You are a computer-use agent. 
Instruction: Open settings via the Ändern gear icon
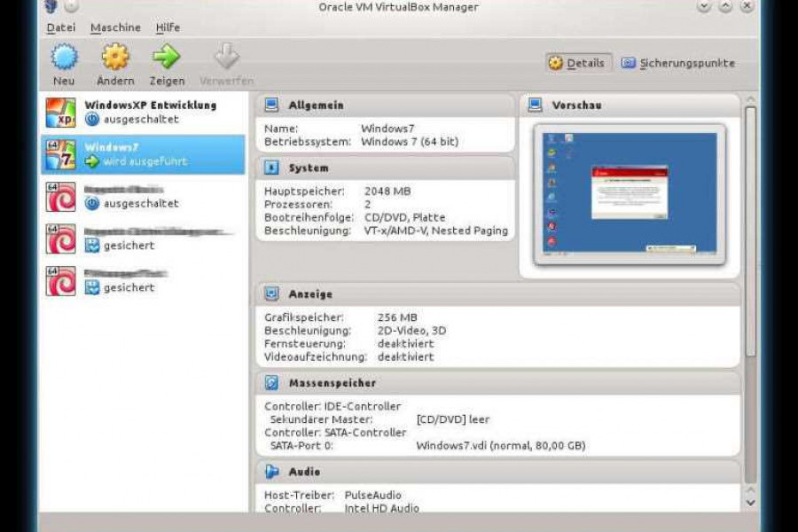[115, 57]
